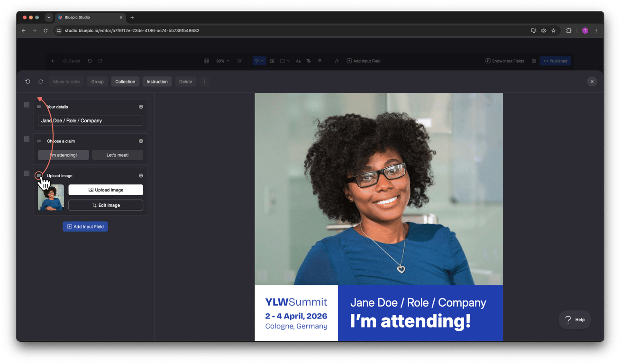Bookmark this page with the star icon

tap(553, 30)
